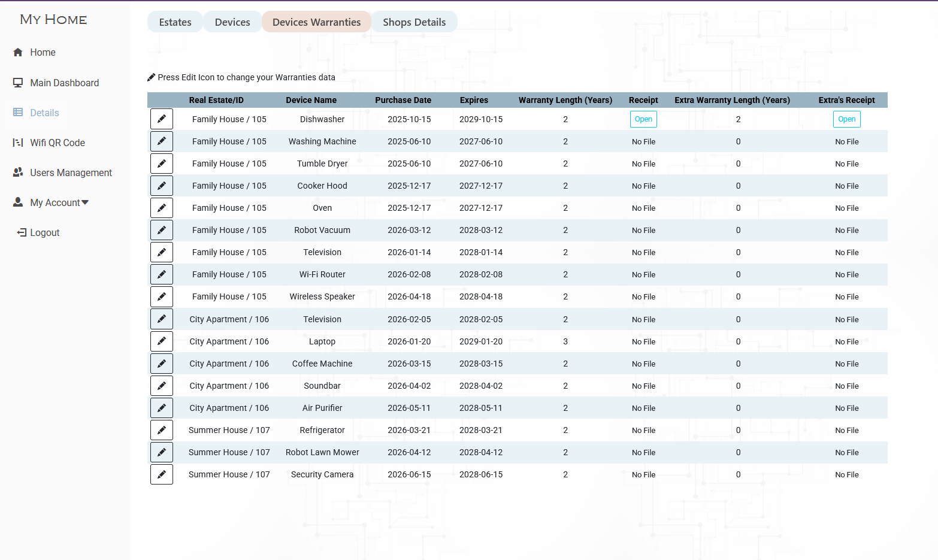Go to the Shops Details tab

click(x=414, y=22)
